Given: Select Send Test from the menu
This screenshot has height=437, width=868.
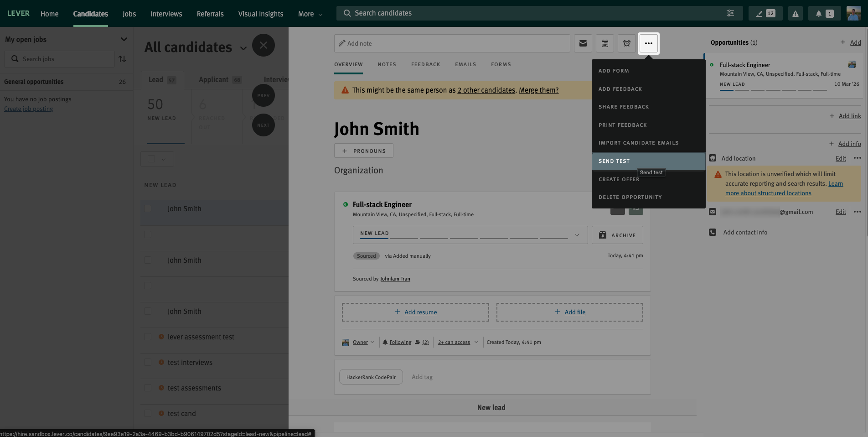Looking at the screenshot, I should tap(648, 161).
